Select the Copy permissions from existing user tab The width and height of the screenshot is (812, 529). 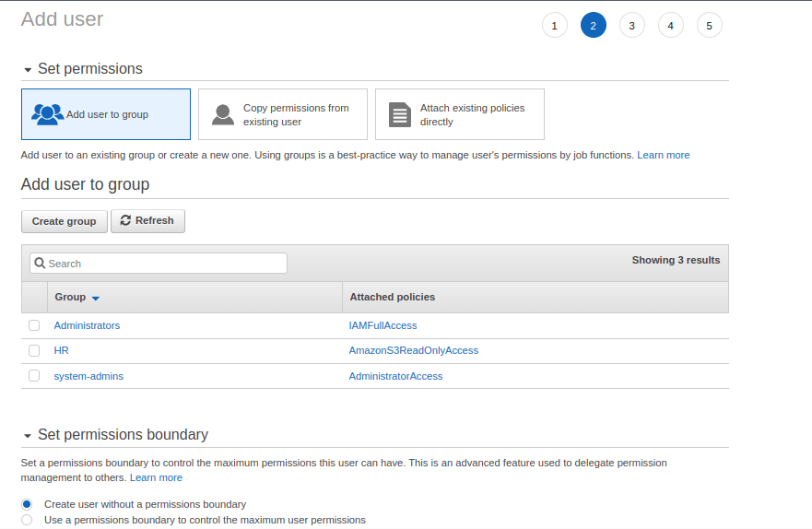click(283, 114)
